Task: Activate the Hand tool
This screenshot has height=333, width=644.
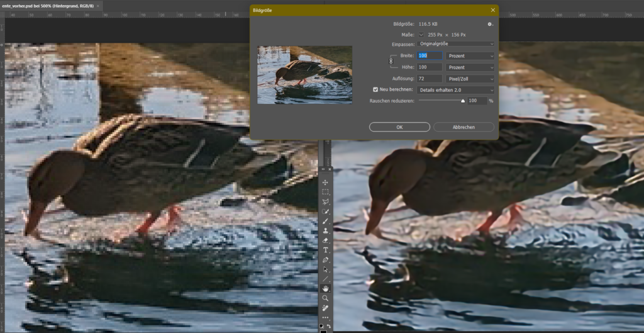Action: click(x=325, y=288)
